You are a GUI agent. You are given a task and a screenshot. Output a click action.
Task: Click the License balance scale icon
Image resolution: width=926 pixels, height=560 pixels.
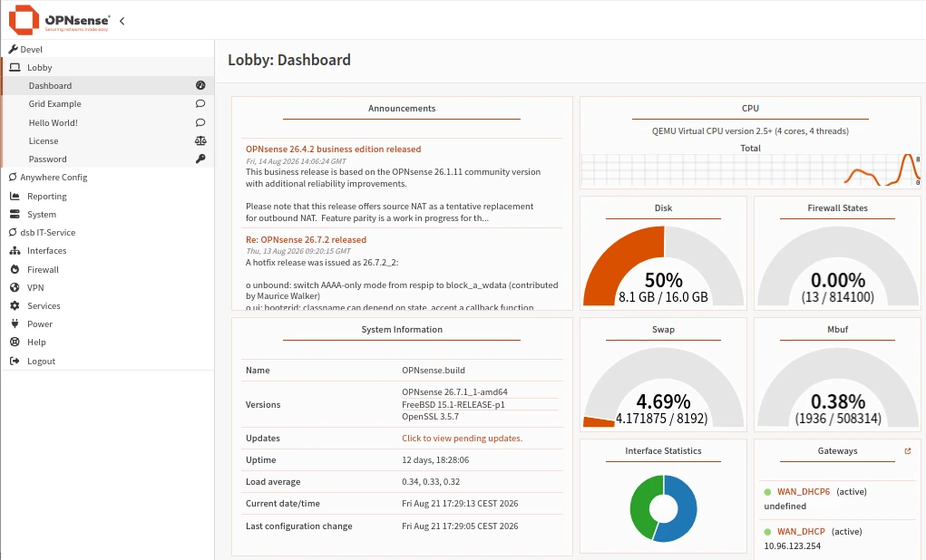[200, 140]
